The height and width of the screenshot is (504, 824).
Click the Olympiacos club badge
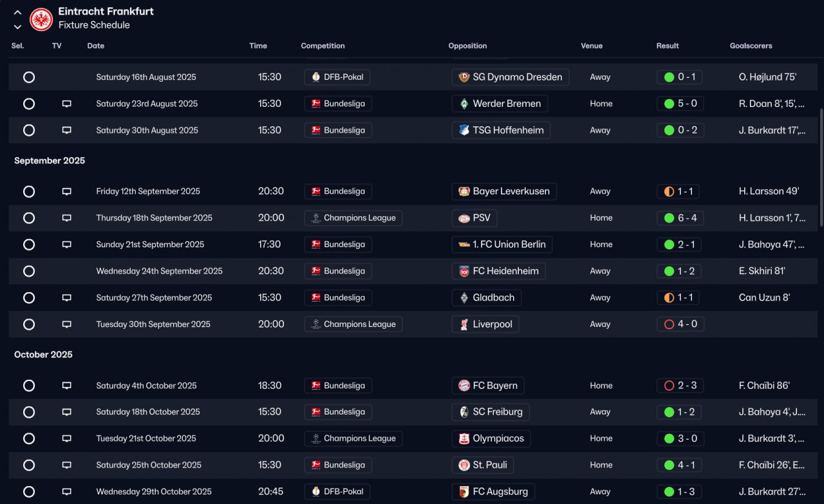click(464, 438)
